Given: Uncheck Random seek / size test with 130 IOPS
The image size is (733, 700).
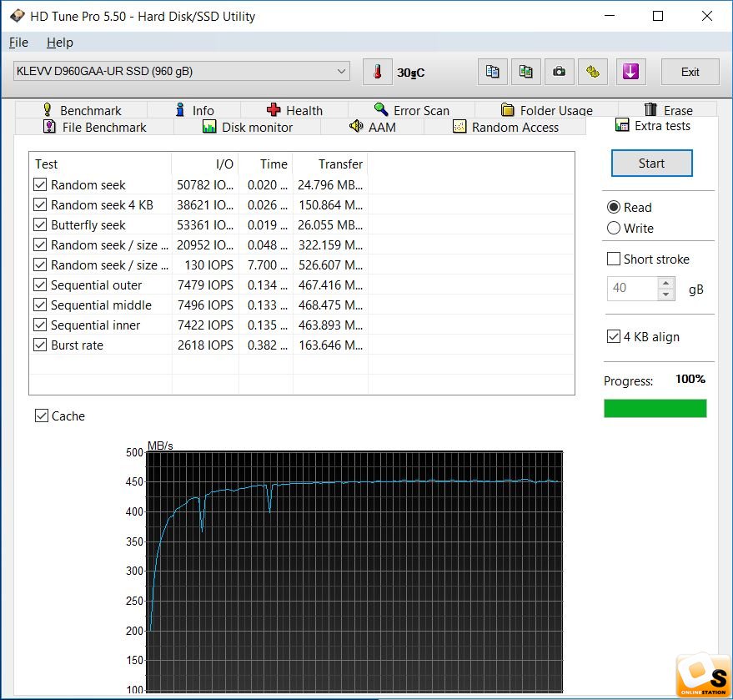Looking at the screenshot, I should click(40, 265).
